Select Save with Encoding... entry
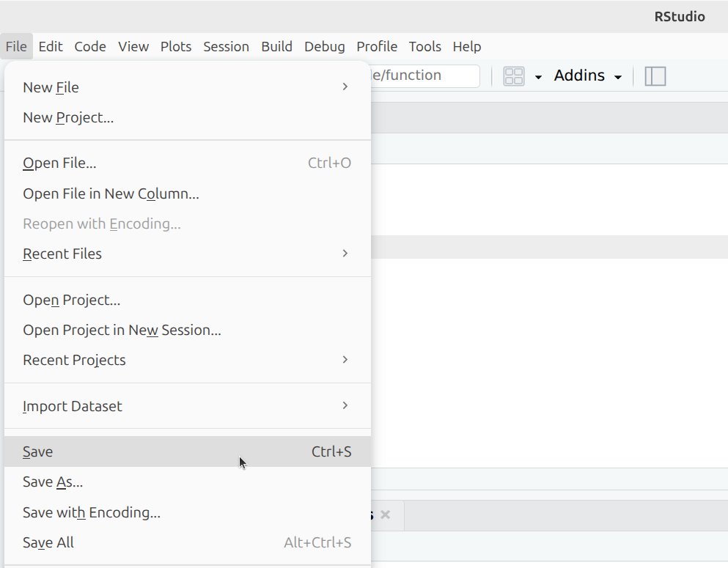Viewport: 728px width, 568px height. tap(188, 512)
